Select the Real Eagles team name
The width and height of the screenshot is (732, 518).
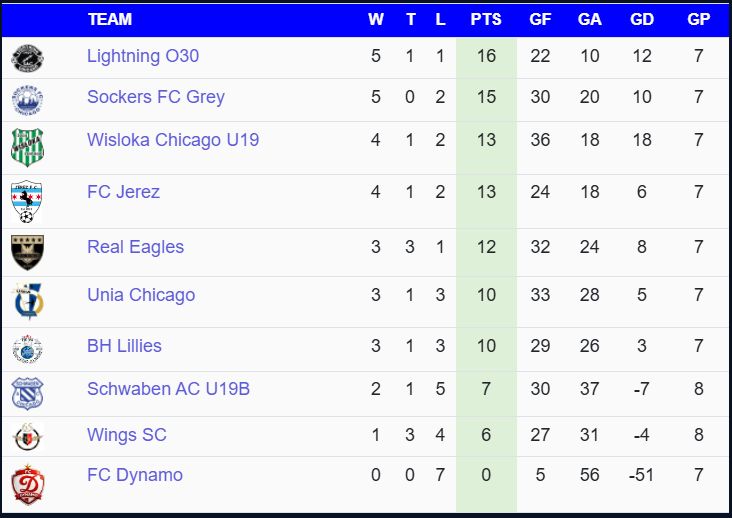pos(135,247)
